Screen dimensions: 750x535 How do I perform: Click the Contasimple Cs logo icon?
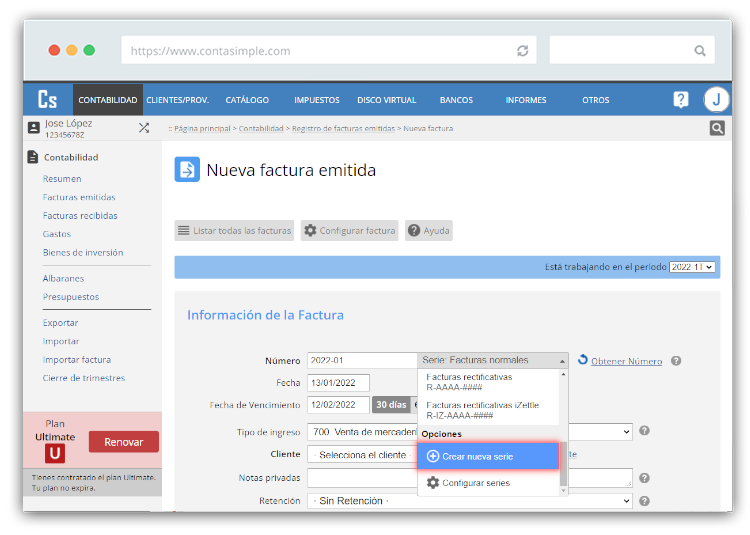coord(47,99)
